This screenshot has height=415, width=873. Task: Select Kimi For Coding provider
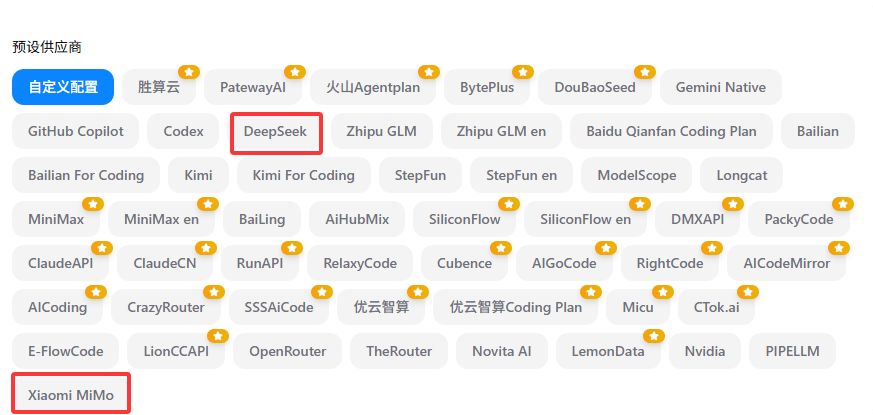tap(303, 175)
